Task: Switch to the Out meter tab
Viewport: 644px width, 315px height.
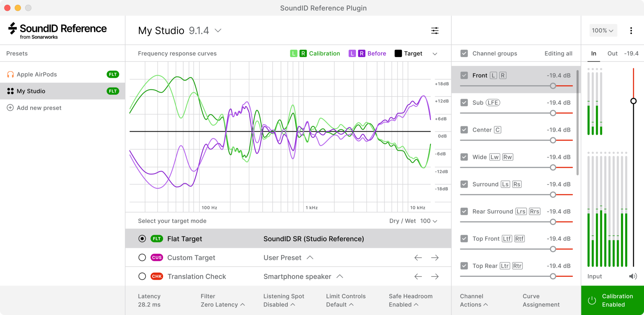Action: click(x=612, y=53)
